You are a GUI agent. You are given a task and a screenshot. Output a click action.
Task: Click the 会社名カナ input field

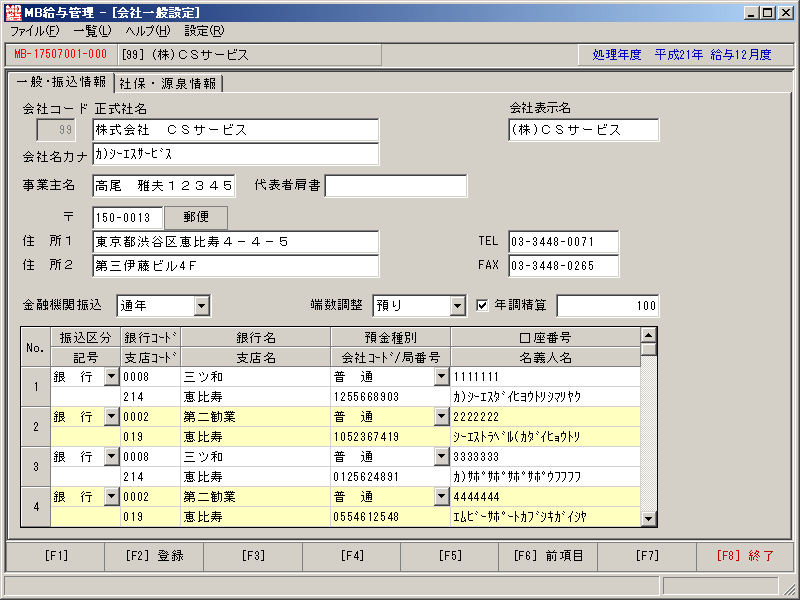[236, 154]
